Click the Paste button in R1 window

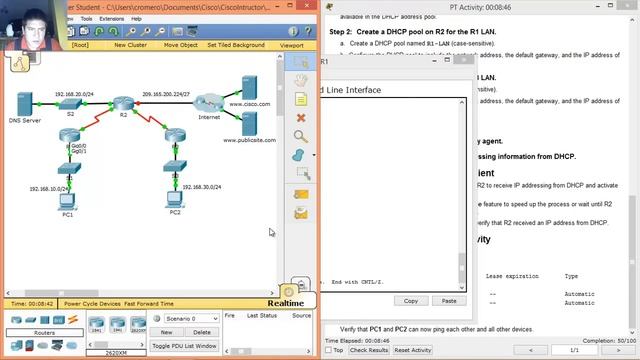point(449,301)
